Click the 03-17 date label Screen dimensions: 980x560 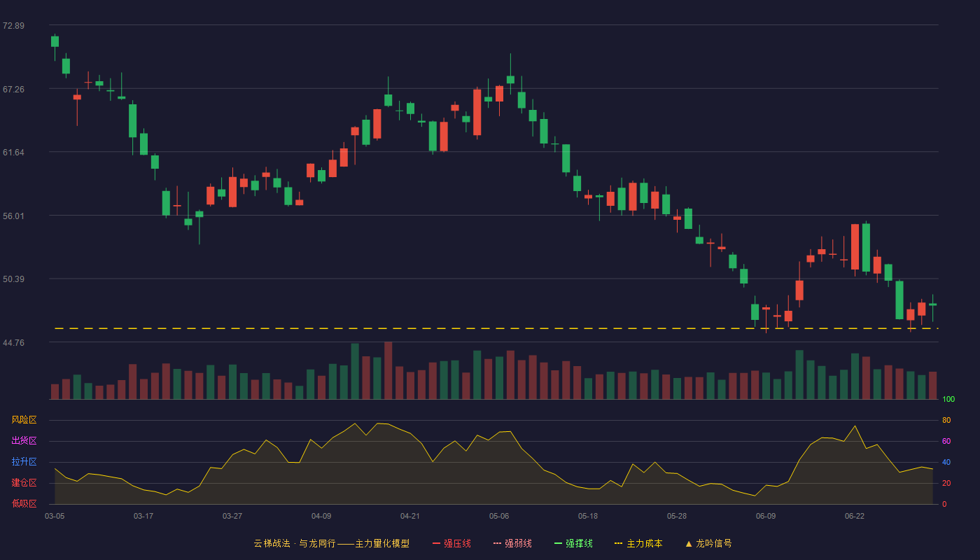pyautogui.click(x=143, y=516)
